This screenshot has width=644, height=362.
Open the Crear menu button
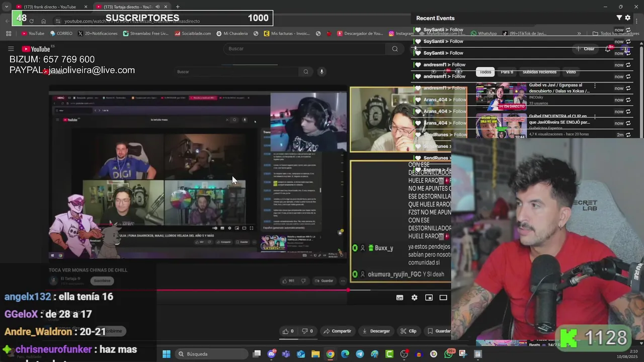(585, 49)
